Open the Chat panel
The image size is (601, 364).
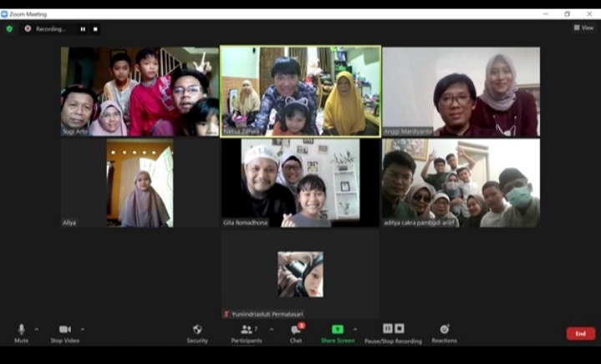pos(295,331)
